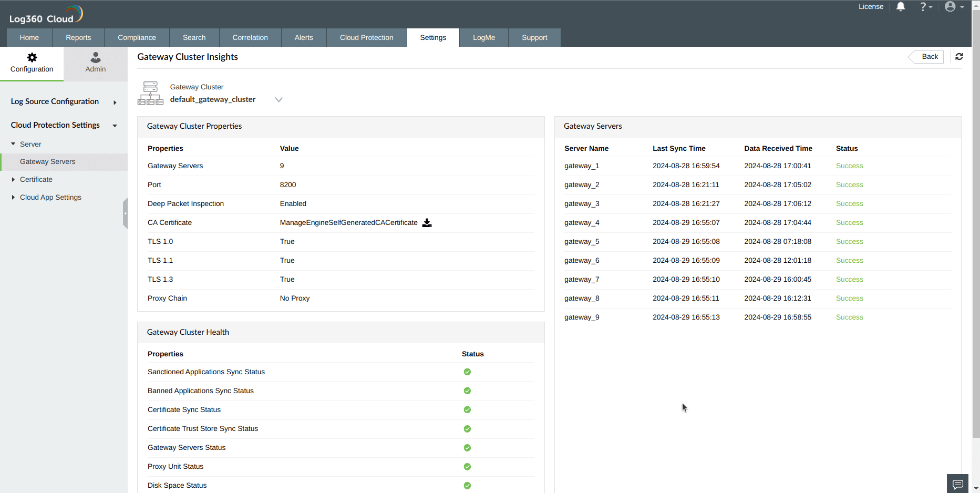Open the gateway cluster selector dropdown
980x493 pixels.
pyautogui.click(x=278, y=99)
